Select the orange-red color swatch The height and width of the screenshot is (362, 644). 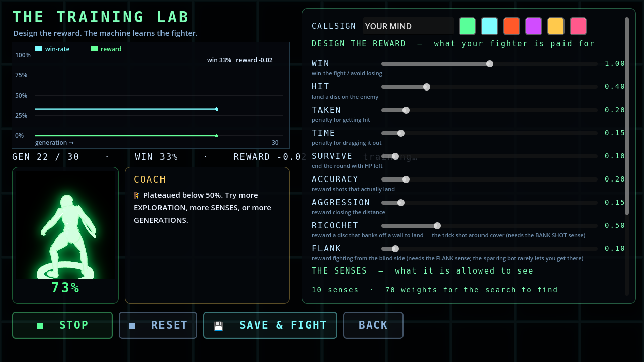[x=512, y=26]
